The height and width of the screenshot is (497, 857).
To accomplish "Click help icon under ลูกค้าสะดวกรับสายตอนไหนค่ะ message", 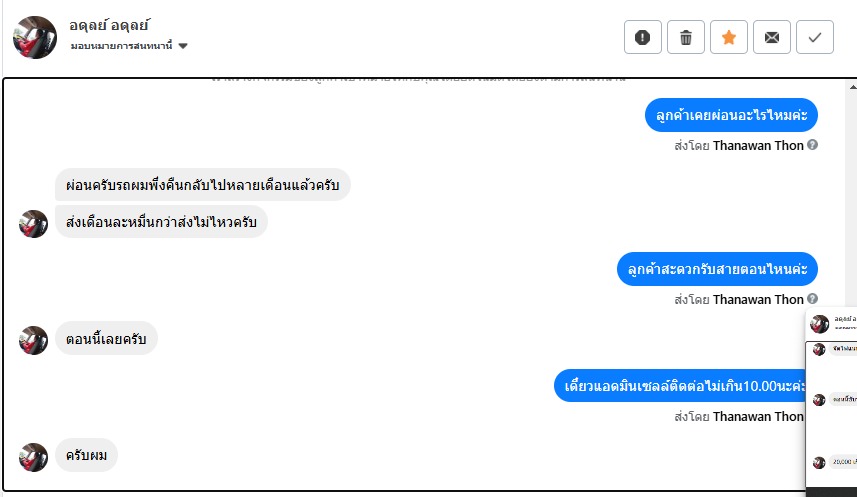I will [813, 299].
